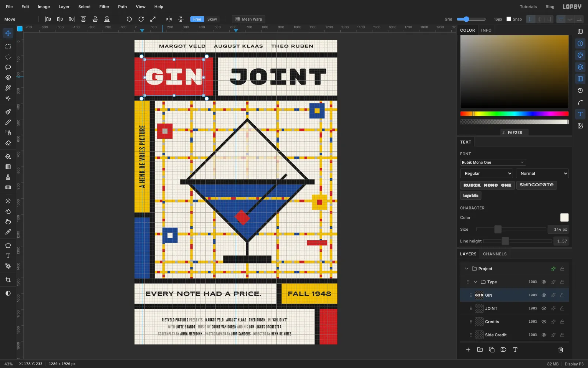Image resolution: width=588 pixels, height=368 pixels.
Task: Create a new layer folder
Action: coord(480,350)
